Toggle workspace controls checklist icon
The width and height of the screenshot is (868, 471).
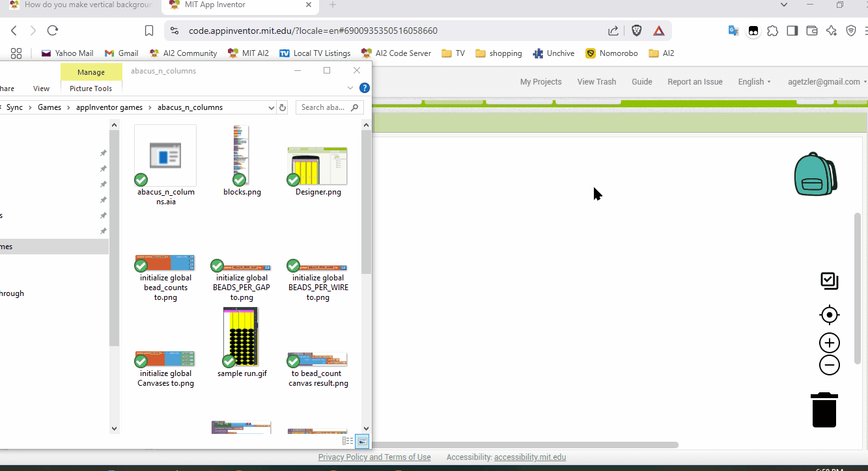830,281
